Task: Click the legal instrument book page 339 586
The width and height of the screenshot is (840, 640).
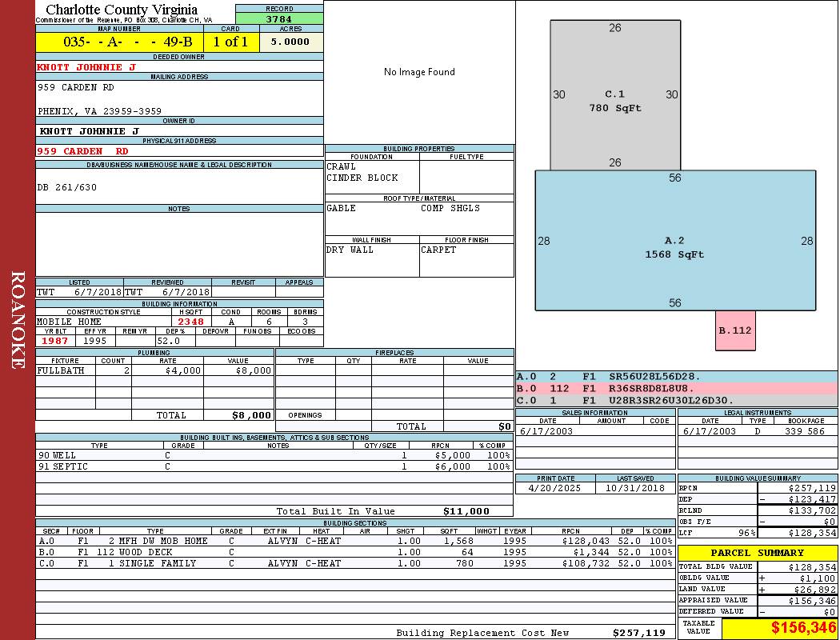Action: [x=804, y=431]
